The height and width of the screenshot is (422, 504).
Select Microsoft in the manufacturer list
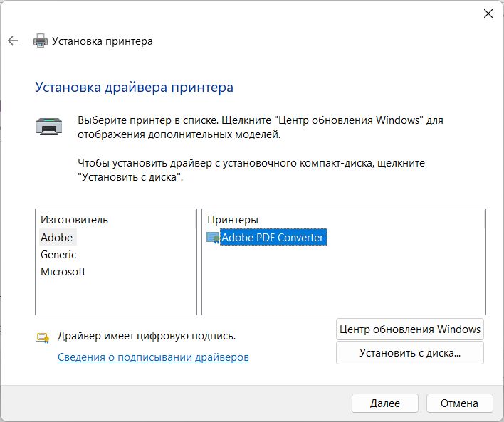[63, 272]
